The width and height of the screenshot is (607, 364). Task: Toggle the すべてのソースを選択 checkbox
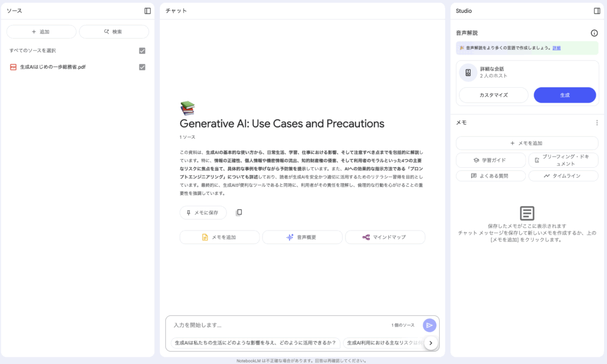point(142,51)
